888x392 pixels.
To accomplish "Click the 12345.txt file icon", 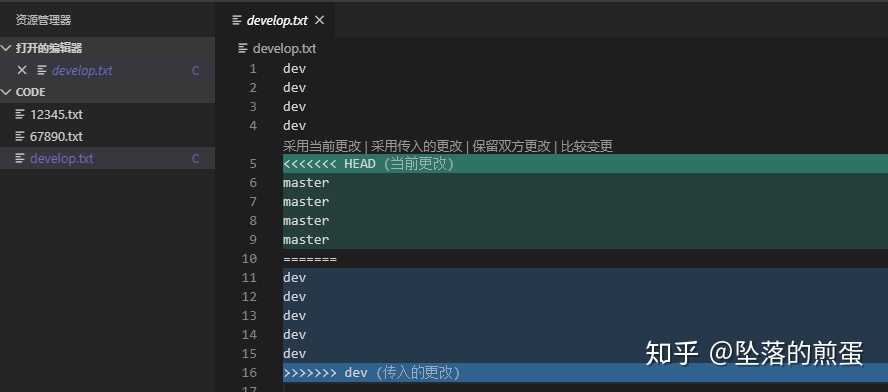I will [x=20, y=114].
